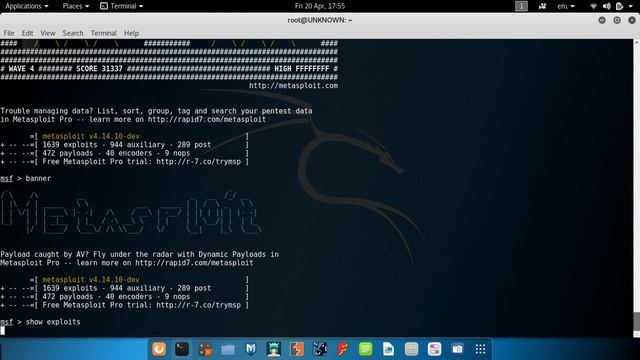This screenshot has height=360, width=640.
Task: Open the Terminal menu in menu bar
Action: click(103, 33)
